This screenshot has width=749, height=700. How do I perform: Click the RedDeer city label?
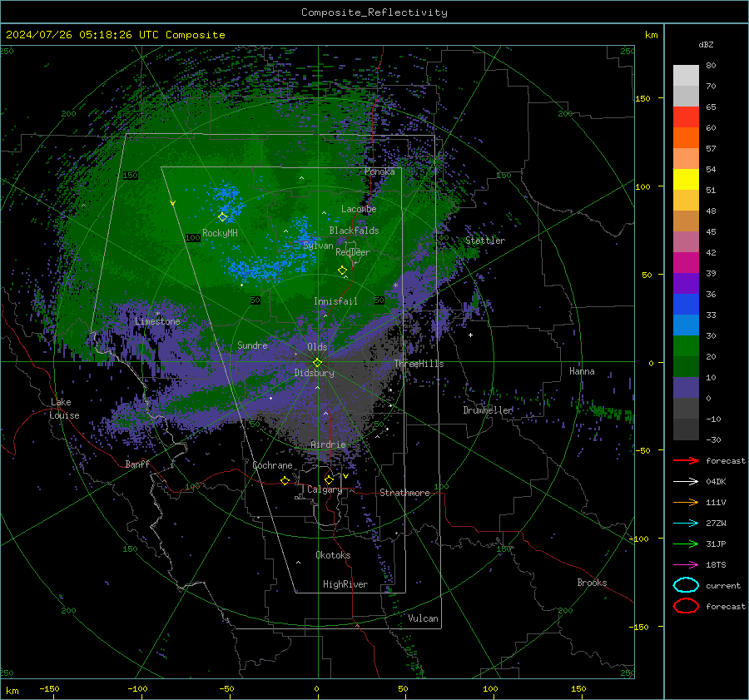point(353,252)
